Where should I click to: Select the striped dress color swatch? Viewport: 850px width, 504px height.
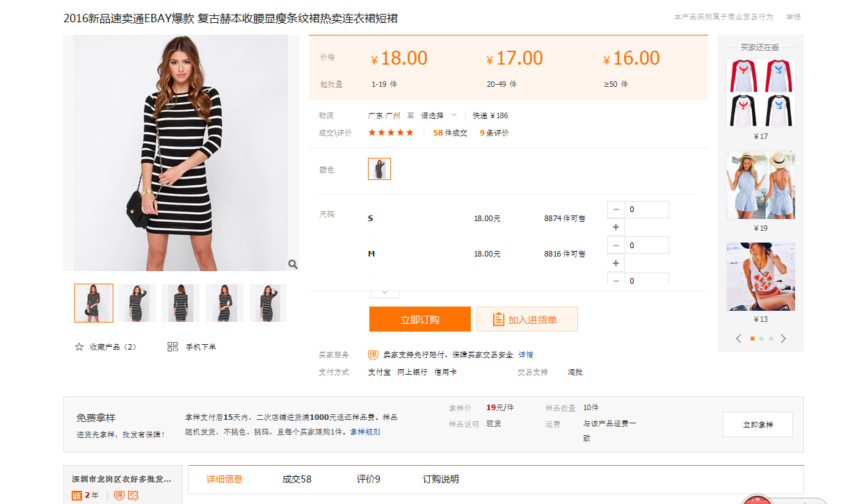379,169
